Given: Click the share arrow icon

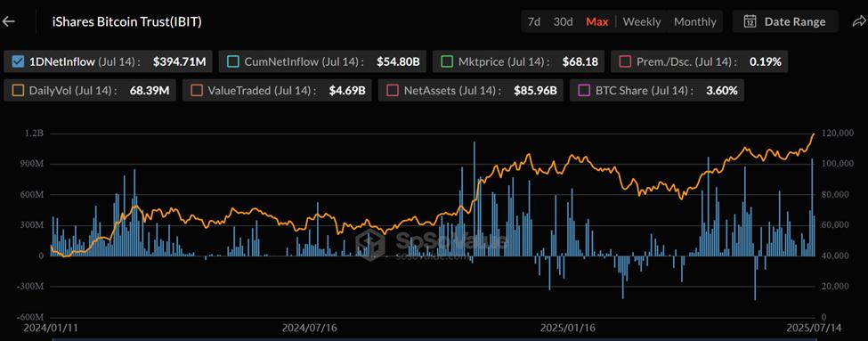Looking at the screenshot, I should 858,21.
